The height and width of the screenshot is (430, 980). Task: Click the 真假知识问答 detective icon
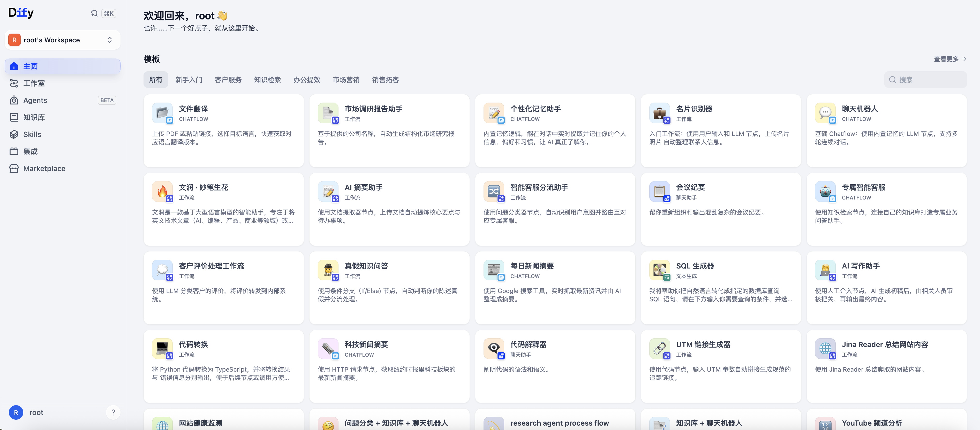click(328, 270)
